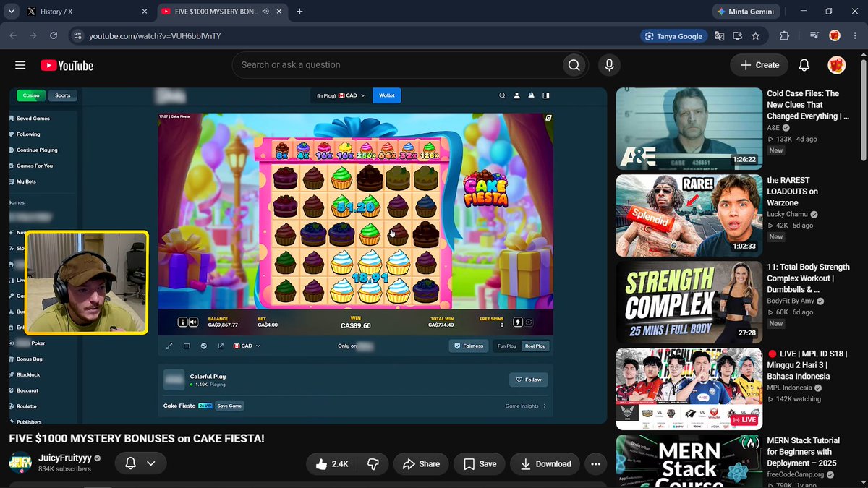Open the Strength Complex workout thumbnail

coord(689,302)
